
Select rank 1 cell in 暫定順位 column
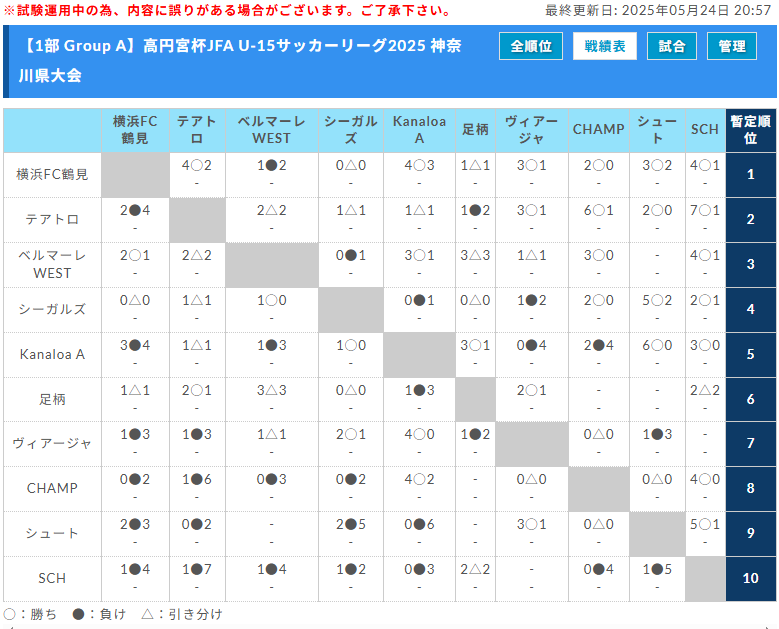750,174
